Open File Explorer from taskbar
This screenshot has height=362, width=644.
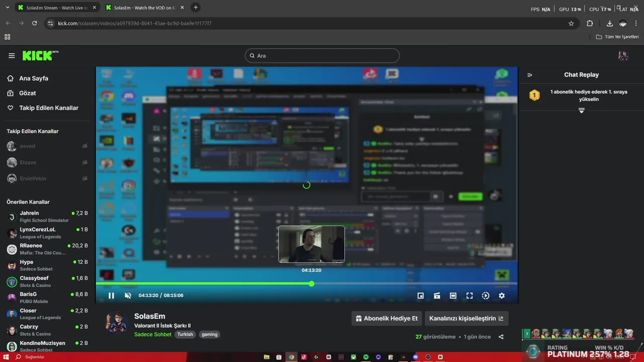[x=267, y=357]
